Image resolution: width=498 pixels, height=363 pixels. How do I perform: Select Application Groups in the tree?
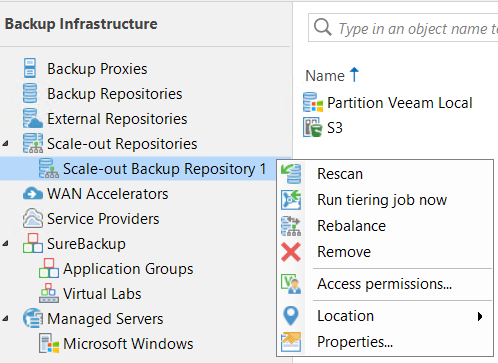(x=128, y=269)
